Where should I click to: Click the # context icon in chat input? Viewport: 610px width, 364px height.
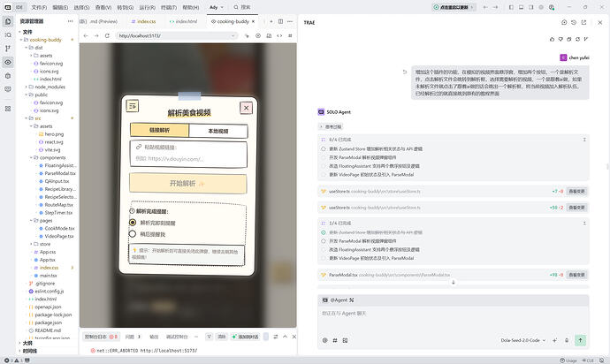click(x=335, y=340)
